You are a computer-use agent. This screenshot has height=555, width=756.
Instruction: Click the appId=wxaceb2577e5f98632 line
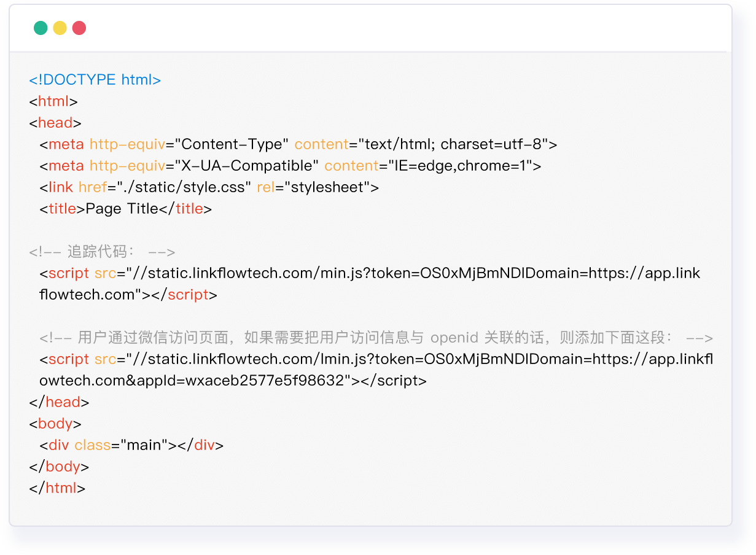[x=233, y=381]
